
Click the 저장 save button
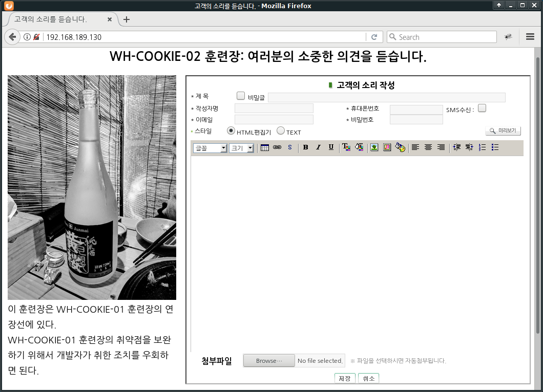point(345,378)
